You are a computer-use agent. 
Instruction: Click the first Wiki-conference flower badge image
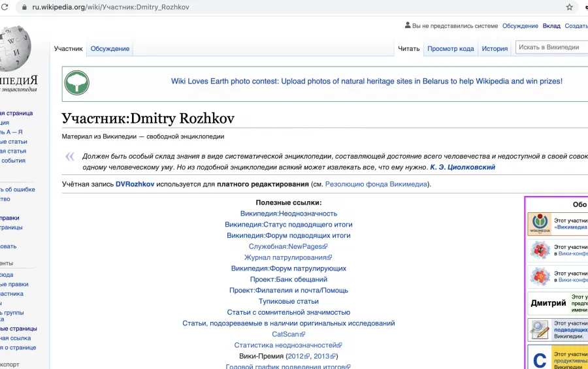click(540, 250)
